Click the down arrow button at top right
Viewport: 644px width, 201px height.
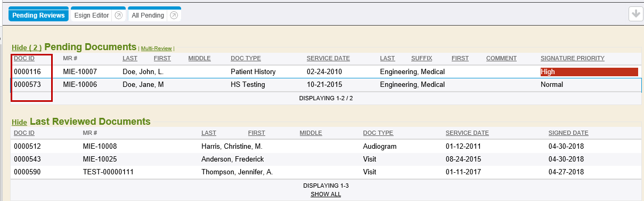pyautogui.click(x=635, y=14)
